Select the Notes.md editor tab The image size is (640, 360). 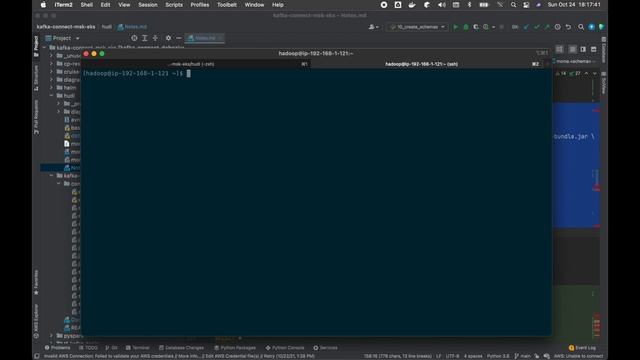[x=204, y=38]
